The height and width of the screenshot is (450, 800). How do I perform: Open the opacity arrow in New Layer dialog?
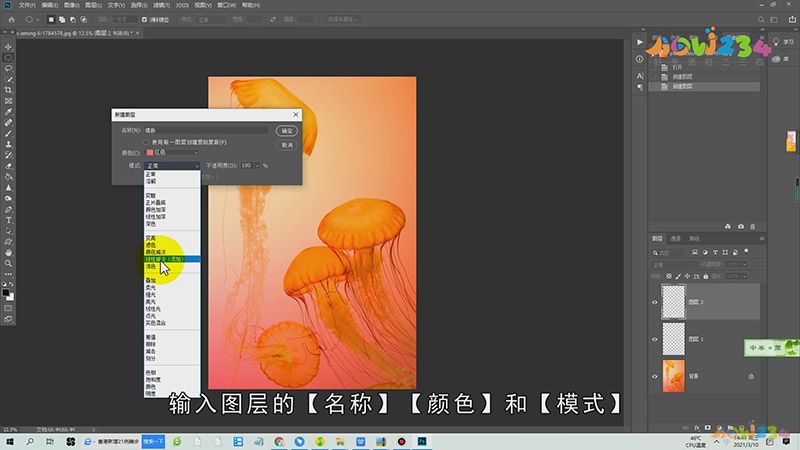(x=257, y=166)
